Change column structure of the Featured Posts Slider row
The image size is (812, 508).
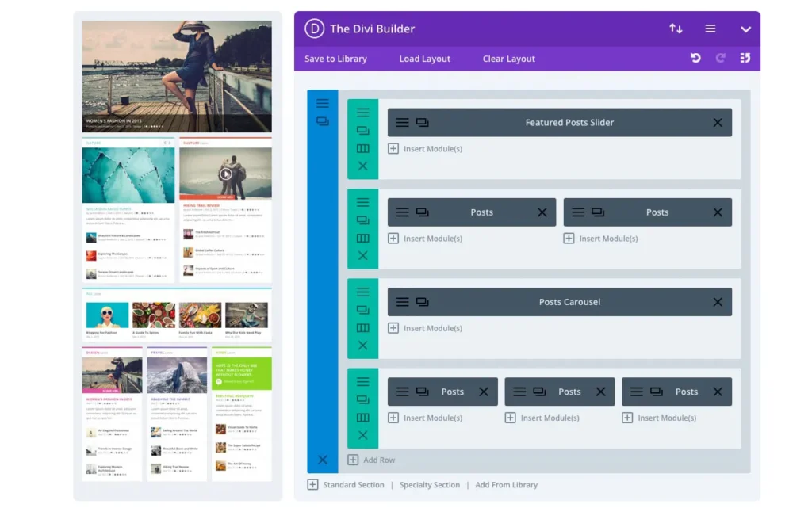click(362, 148)
